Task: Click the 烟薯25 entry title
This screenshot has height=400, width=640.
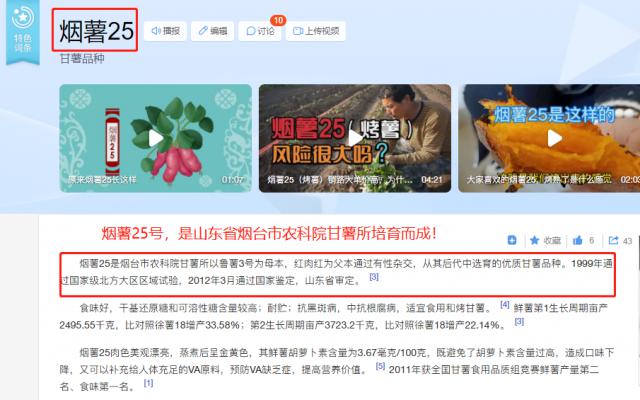Action: click(x=96, y=31)
